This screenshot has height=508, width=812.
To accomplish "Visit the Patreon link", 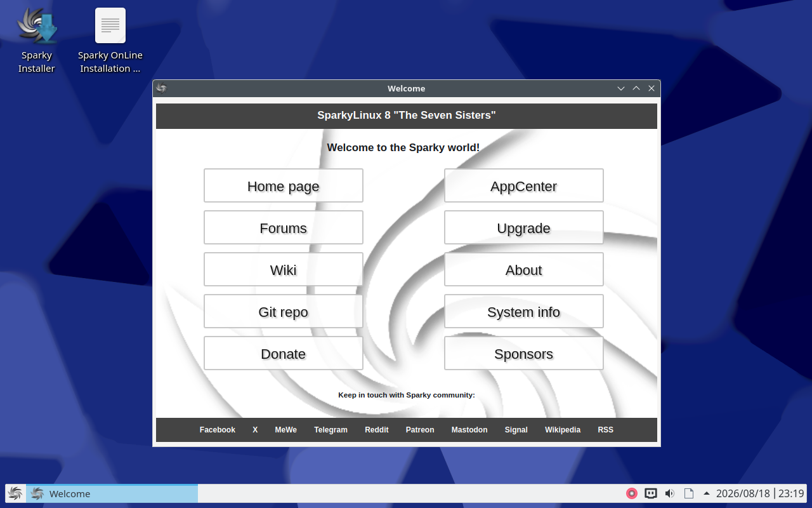I will 420,430.
